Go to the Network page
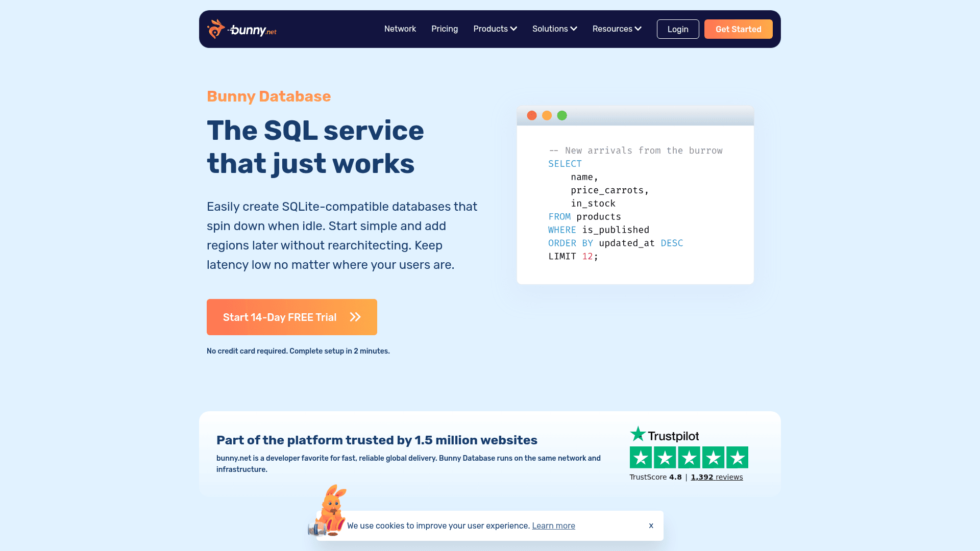Screen dimensions: 980x551 (x=400, y=29)
